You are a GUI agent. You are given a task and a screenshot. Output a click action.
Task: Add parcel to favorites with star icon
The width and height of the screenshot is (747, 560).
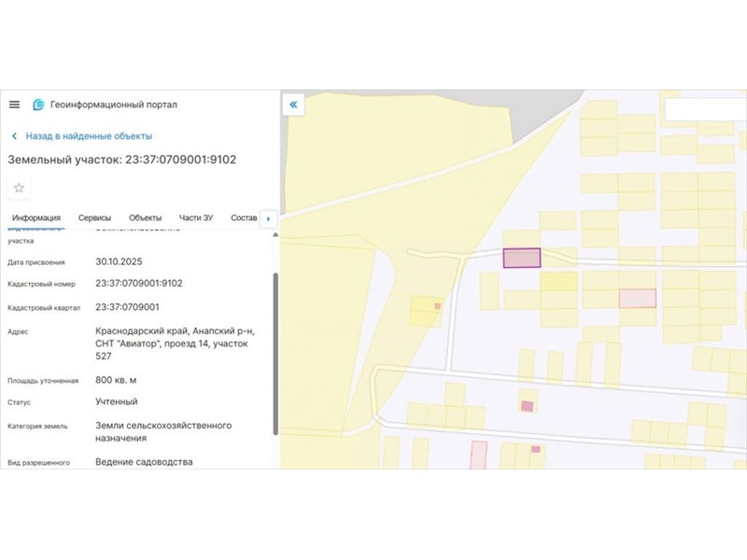point(19,188)
